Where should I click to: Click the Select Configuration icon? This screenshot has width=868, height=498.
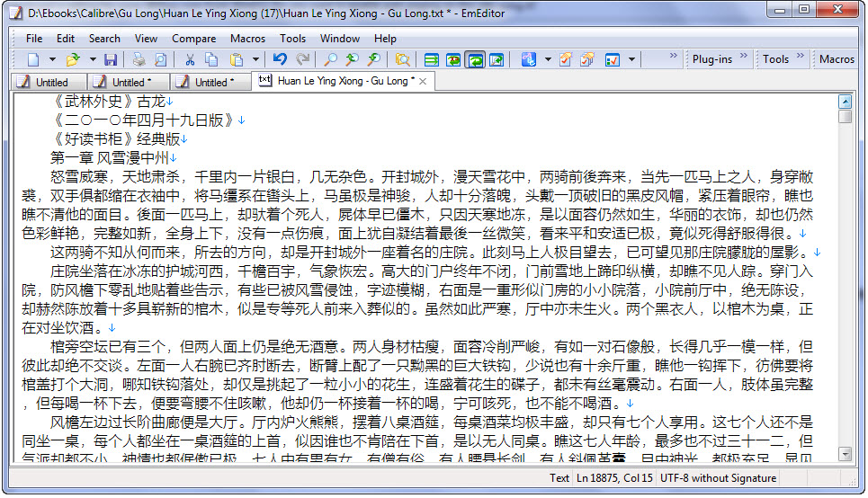click(x=529, y=59)
